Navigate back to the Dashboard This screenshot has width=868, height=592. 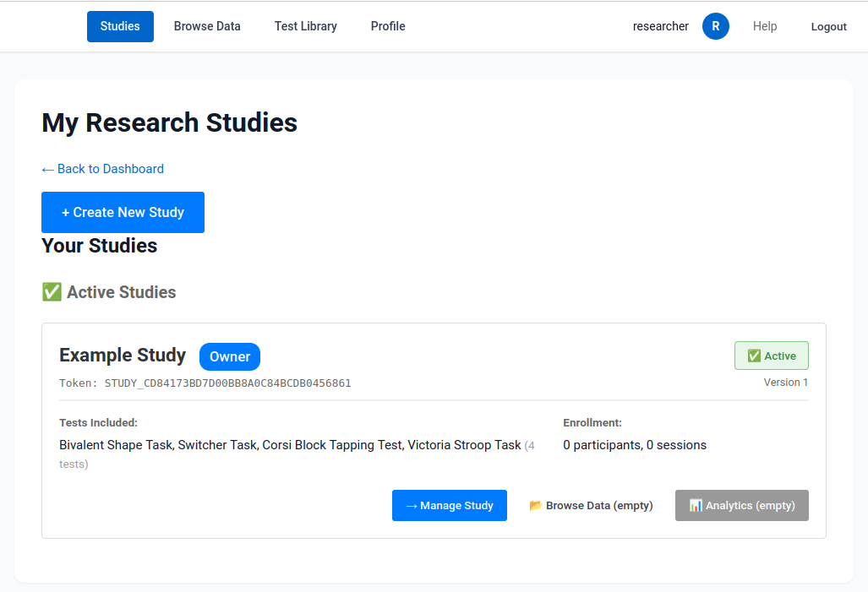(102, 169)
